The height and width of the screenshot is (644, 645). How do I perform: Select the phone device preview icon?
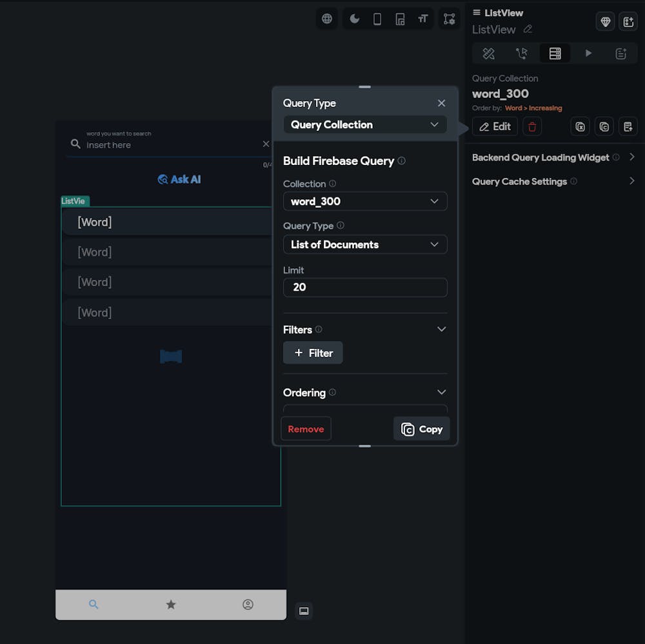[377, 19]
